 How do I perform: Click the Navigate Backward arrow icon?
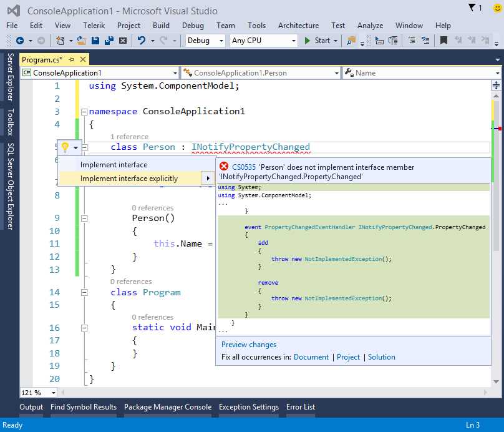[x=19, y=41]
